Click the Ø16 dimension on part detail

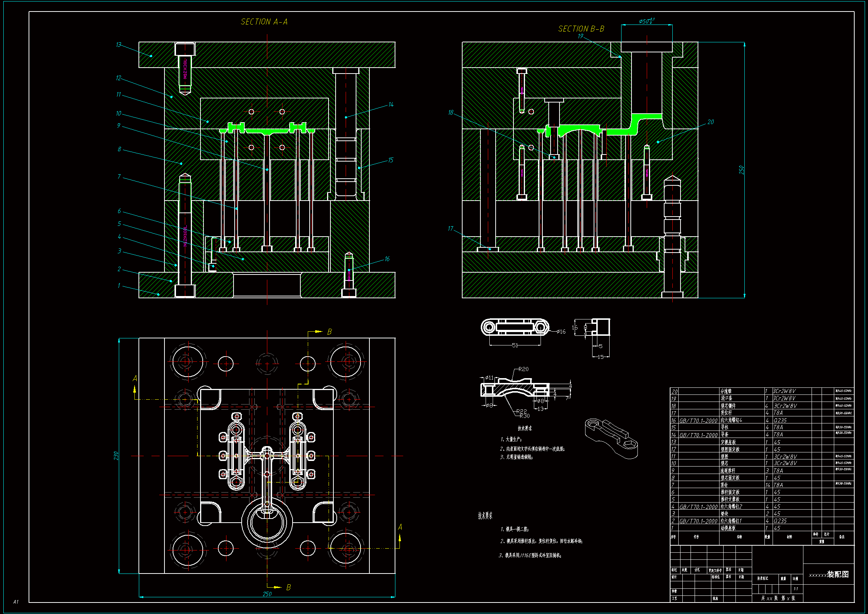click(561, 332)
